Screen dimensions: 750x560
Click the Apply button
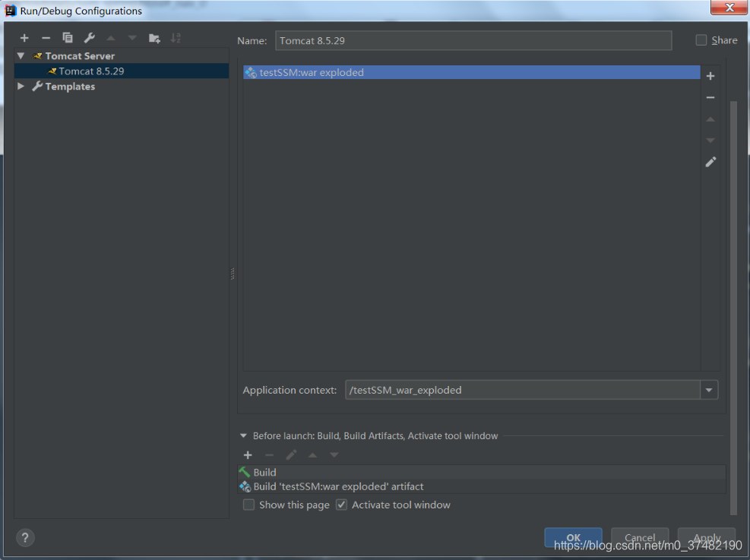707,537
